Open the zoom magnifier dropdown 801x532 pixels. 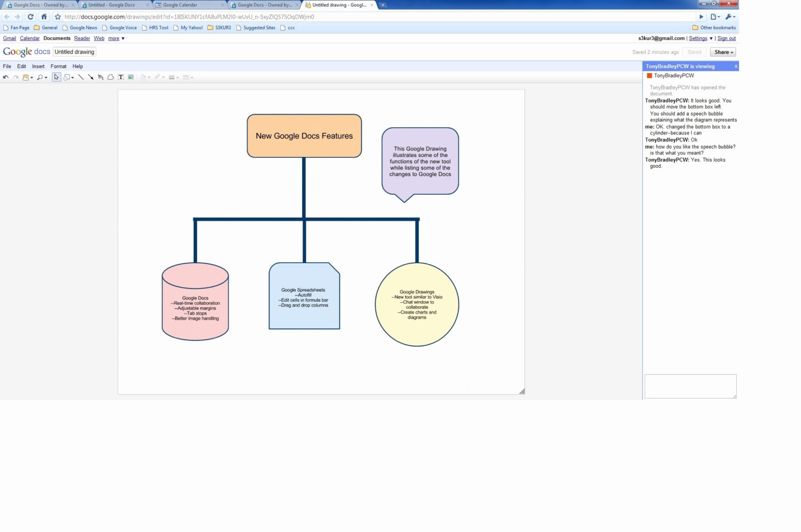pyautogui.click(x=42, y=77)
